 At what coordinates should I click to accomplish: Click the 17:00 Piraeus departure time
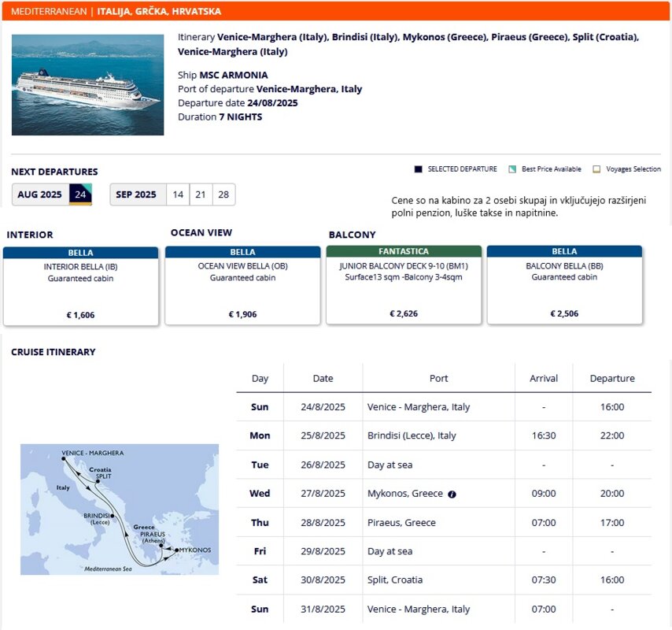[x=612, y=523]
